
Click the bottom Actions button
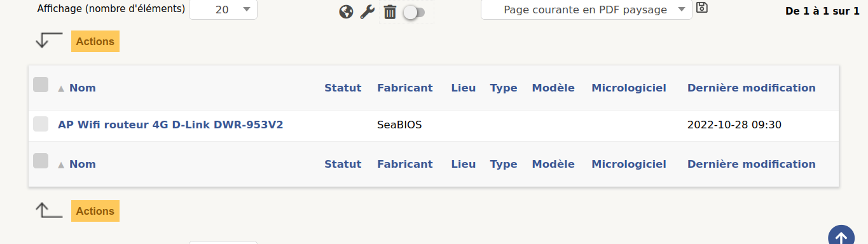tap(95, 211)
